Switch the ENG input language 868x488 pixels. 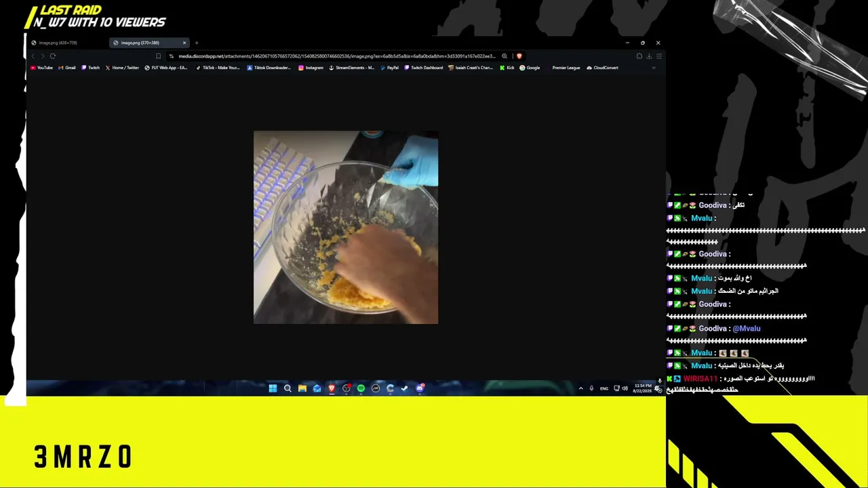[x=604, y=388]
